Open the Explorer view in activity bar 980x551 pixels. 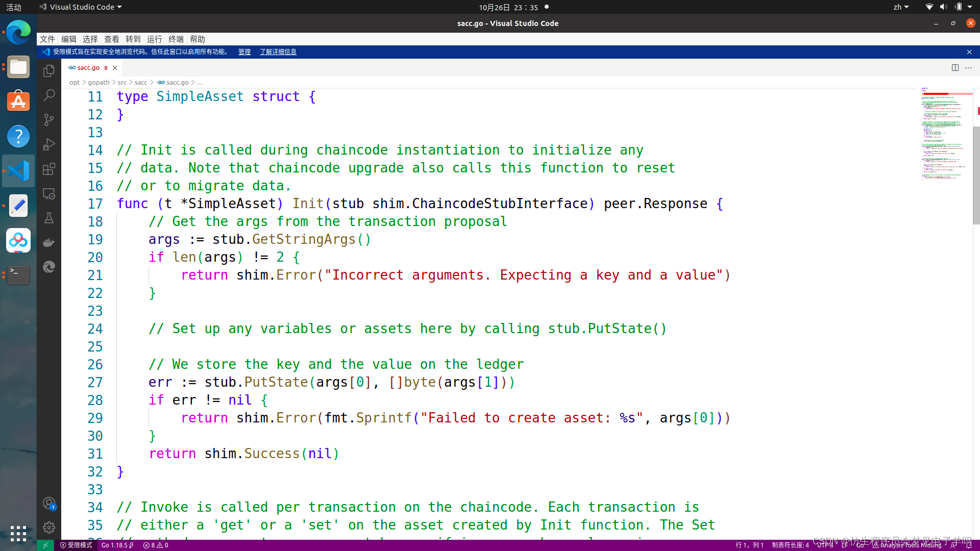coord(49,70)
